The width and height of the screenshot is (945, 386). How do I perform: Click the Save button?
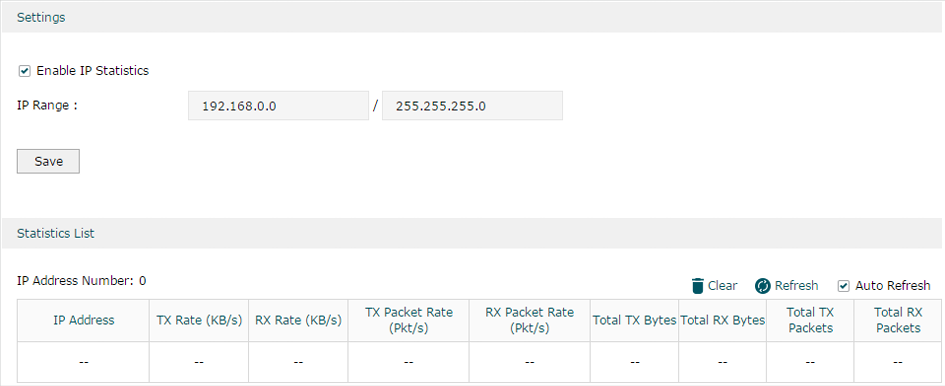[48, 161]
